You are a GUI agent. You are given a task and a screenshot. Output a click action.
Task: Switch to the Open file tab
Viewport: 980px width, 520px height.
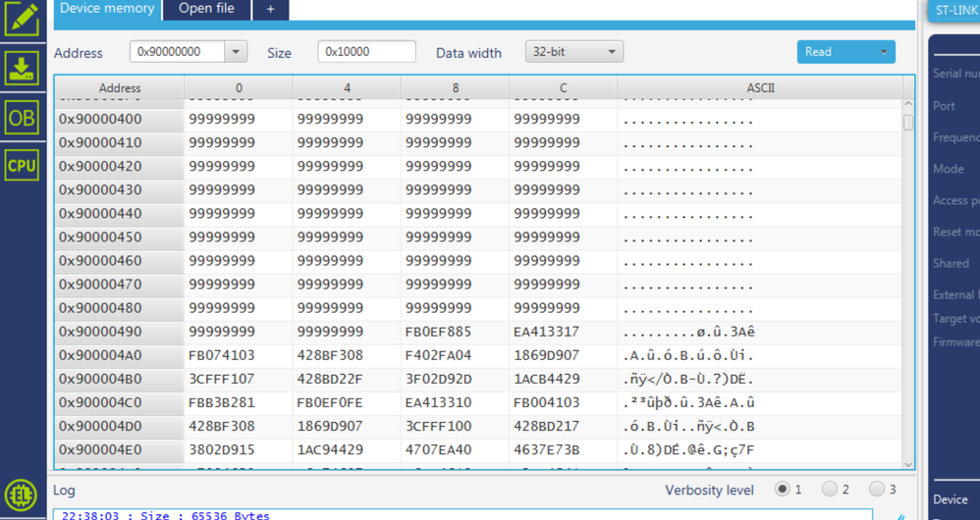(x=207, y=10)
